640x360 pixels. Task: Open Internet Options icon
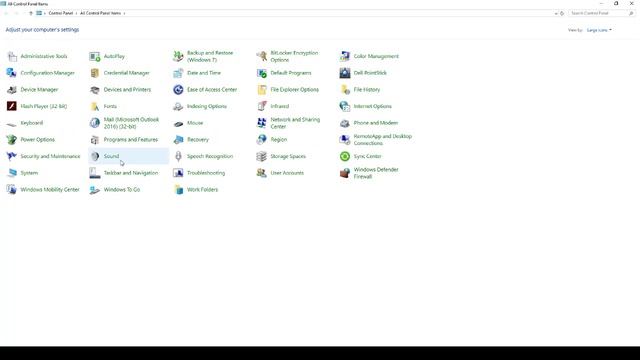coord(345,107)
